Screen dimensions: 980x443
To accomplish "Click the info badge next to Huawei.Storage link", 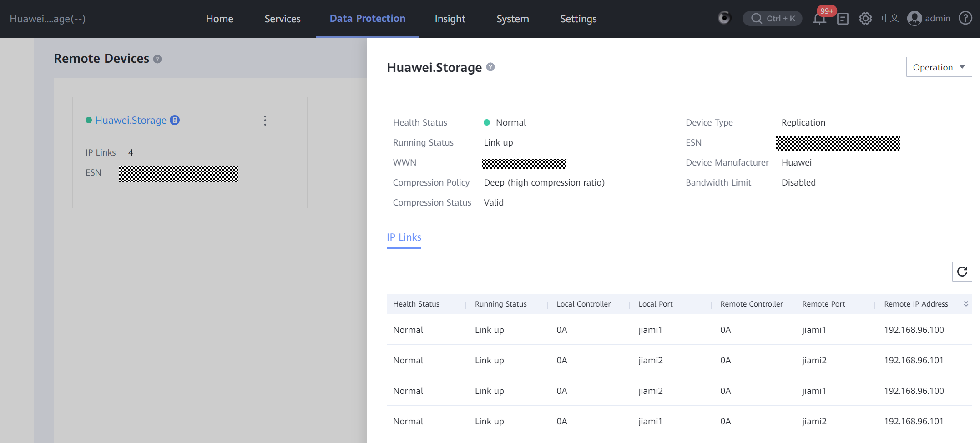I will (x=175, y=120).
